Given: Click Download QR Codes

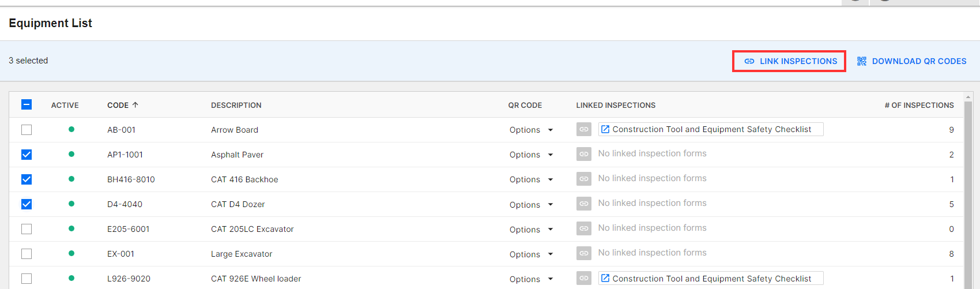Looking at the screenshot, I should (x=911, y=61).
